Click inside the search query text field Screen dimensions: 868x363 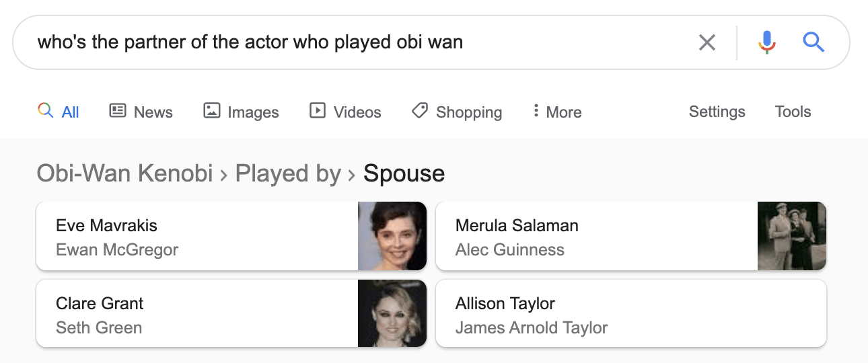click(336, 43)
